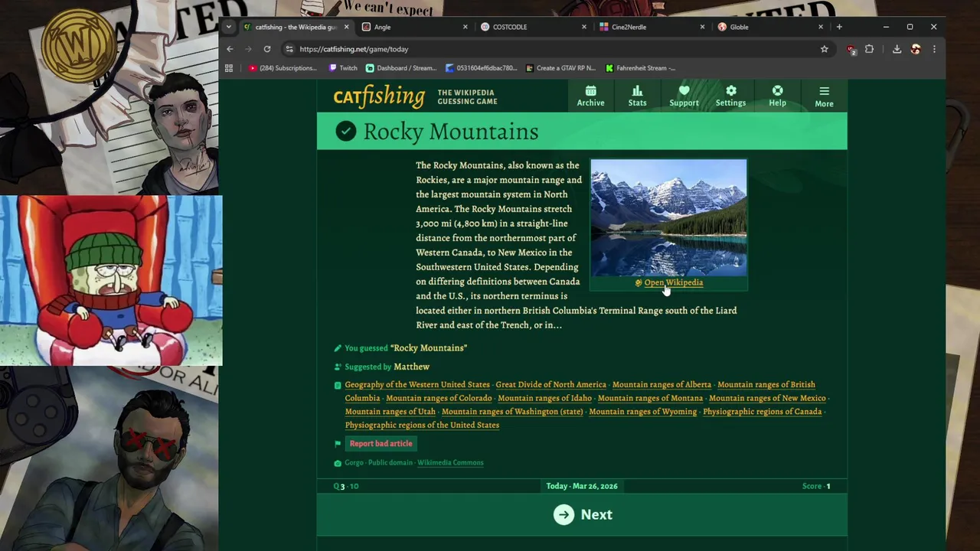Screen dimensions: 980x551
Task: Open the Create a GTAV RP bookmark
Action: pyautogui.click(x=560, y=68)
